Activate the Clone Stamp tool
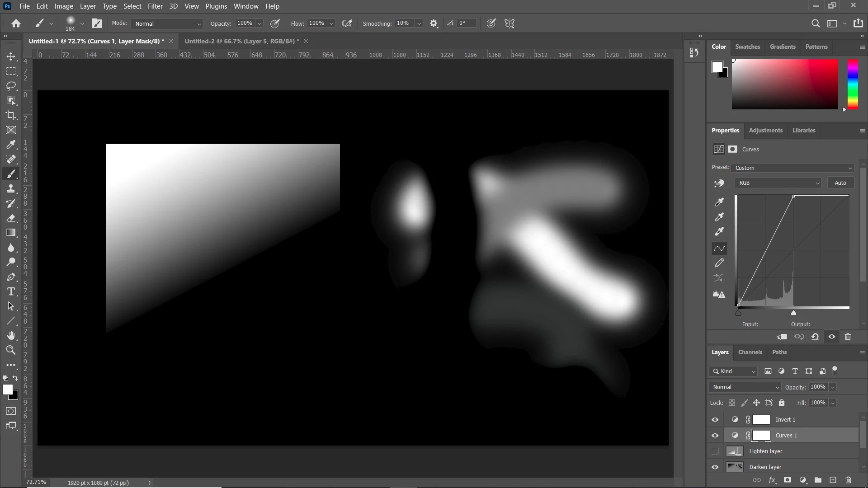Image resolution: width=868 pixels, height=488 pixels. [x=11, y=189]
